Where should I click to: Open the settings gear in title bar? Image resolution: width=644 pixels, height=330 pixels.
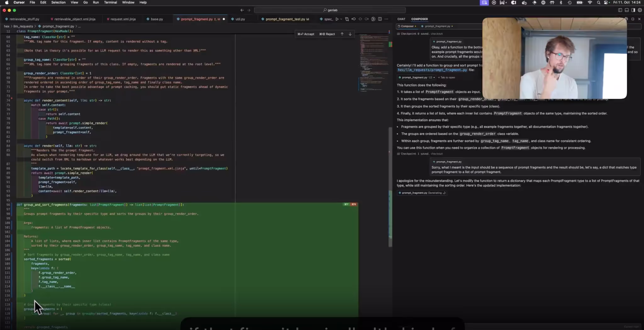[x=640, y=10]
